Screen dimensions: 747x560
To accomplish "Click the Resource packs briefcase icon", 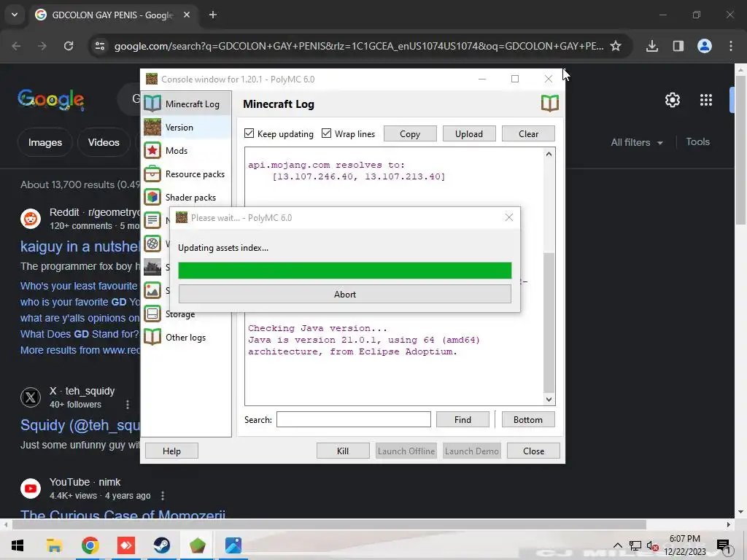I will pyautogui.click(x=152, y=174).
